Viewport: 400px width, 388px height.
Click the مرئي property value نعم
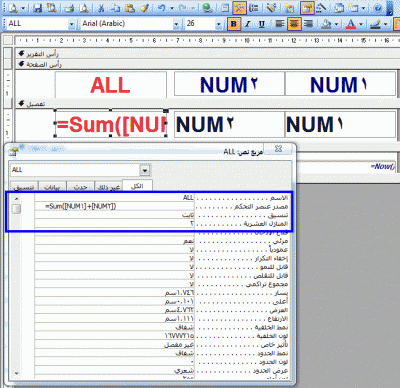(114, 241)
